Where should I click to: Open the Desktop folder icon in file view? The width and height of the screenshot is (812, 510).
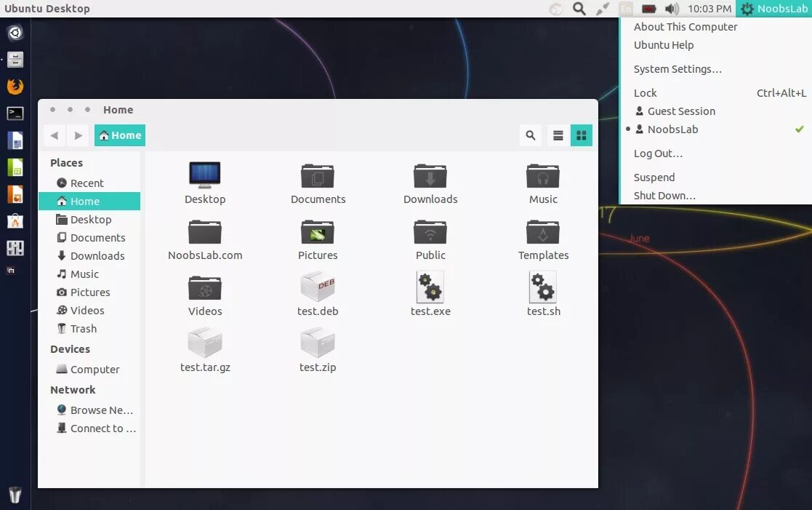click(x=204, y=175)
